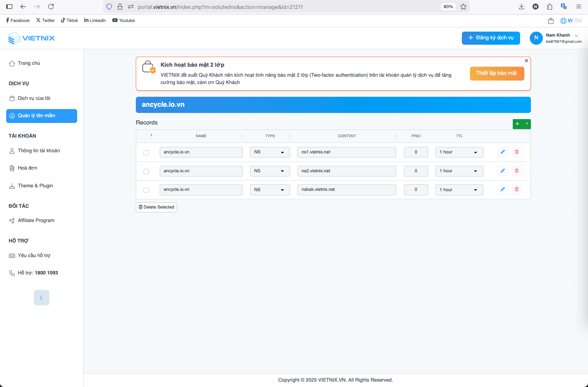Viewport: 588px width, 387px height.
Task: Expand the Nam Khanh account menu chevron
Action: click(x=576, y=35)
